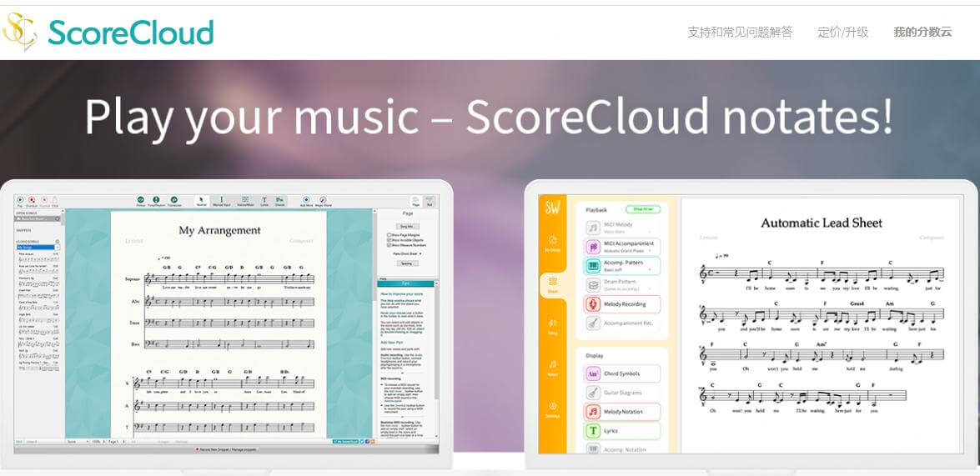Click the Twitter share icon in status bar
980x476 pixels.
tap(362, 442)
